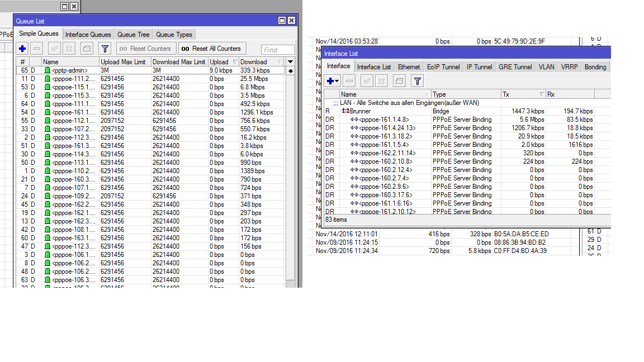Click the LAN comment row in Interface List

click(x=467, y=103)
